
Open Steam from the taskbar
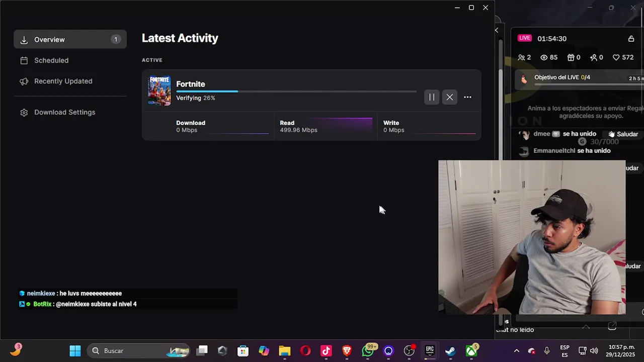click(450, 351)
